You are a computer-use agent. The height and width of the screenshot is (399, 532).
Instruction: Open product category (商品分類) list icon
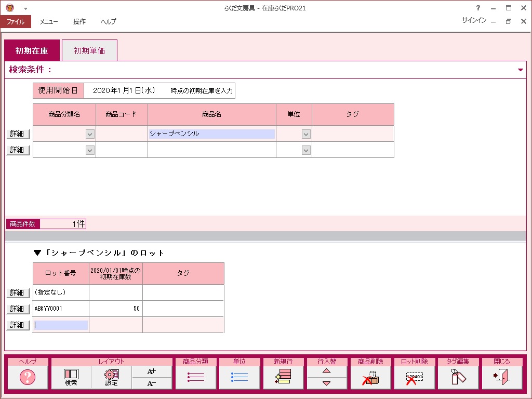click(x=196, y=378)
